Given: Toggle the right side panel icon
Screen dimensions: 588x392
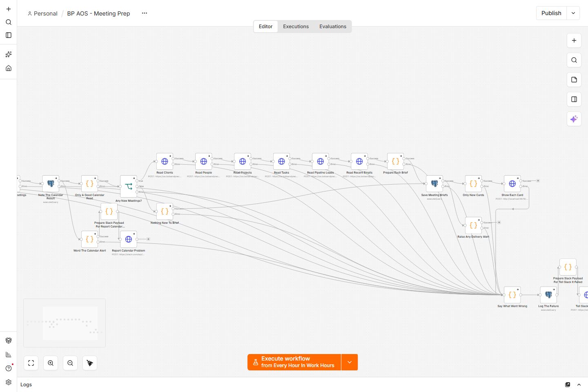Looking at the screenshot, I should (574, 99).
